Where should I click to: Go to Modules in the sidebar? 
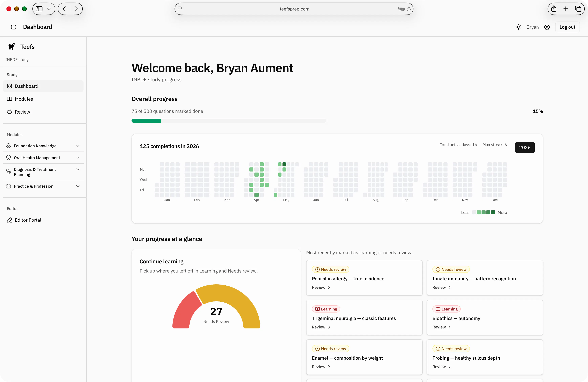pyautogui.click(x=43, y=99)
